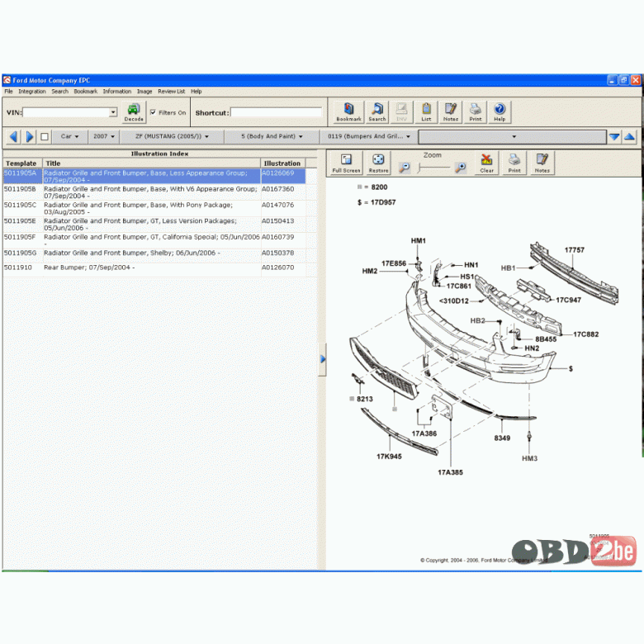The height and width of the screenshot is (644, 644).
Task: Click part callout 17757 in the diagram
Action: point(574,249)
